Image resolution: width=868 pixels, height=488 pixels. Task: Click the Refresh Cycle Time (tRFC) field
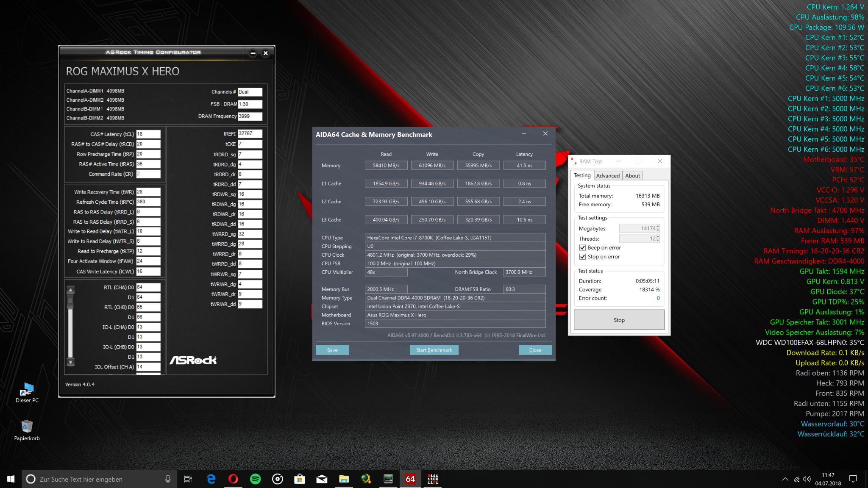(148, 202)
